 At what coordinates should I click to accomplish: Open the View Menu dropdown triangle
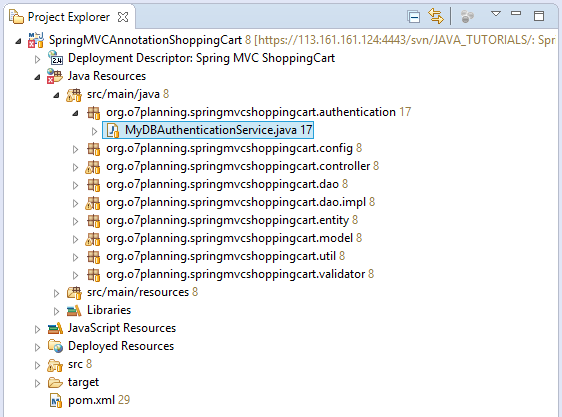coord(496,14)
